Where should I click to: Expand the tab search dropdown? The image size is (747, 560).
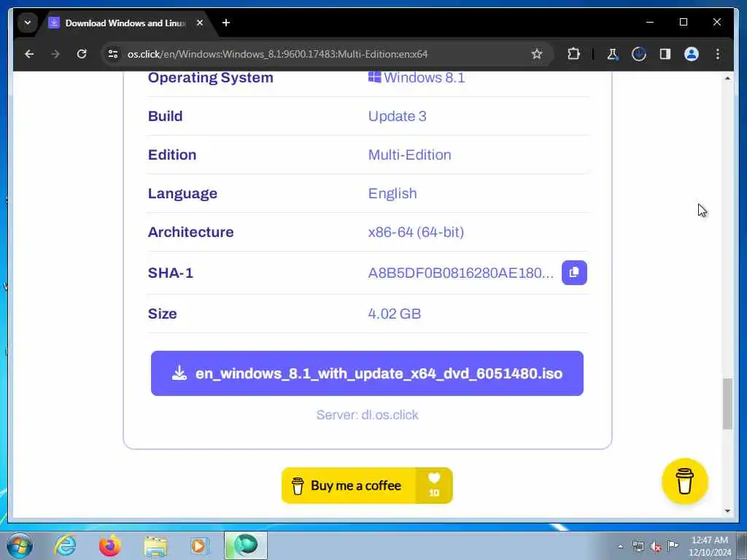tap(28, 23)
